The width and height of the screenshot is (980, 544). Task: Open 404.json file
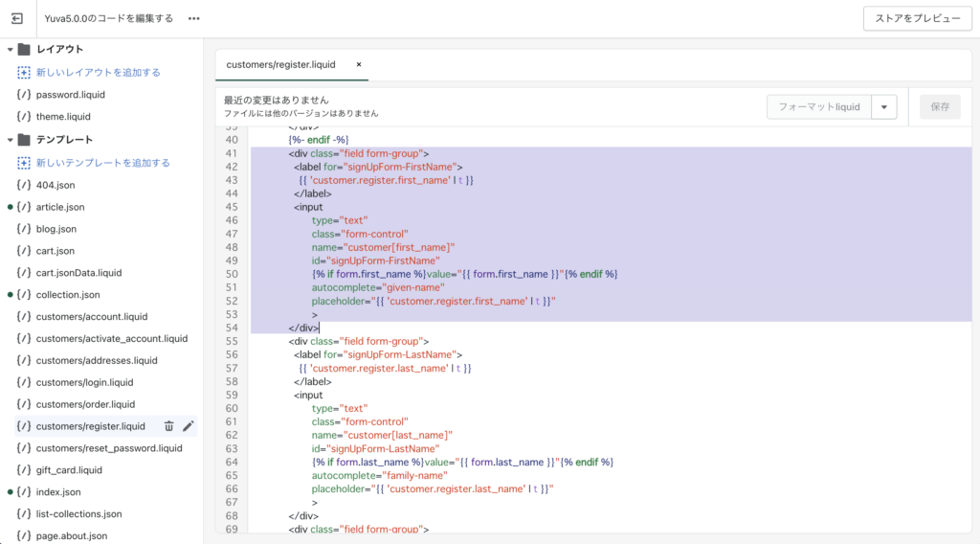click(55, 185)
